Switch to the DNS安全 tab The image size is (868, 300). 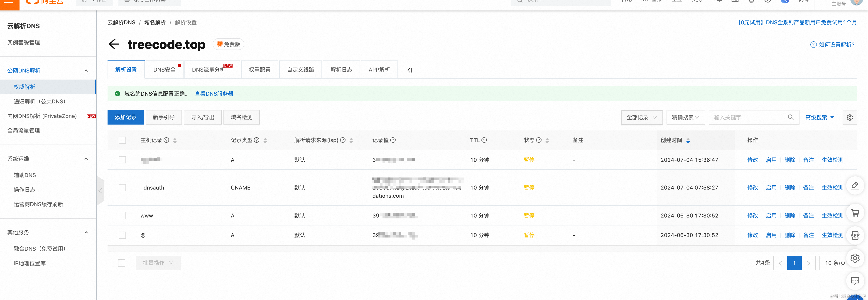[x=164, y=70]
